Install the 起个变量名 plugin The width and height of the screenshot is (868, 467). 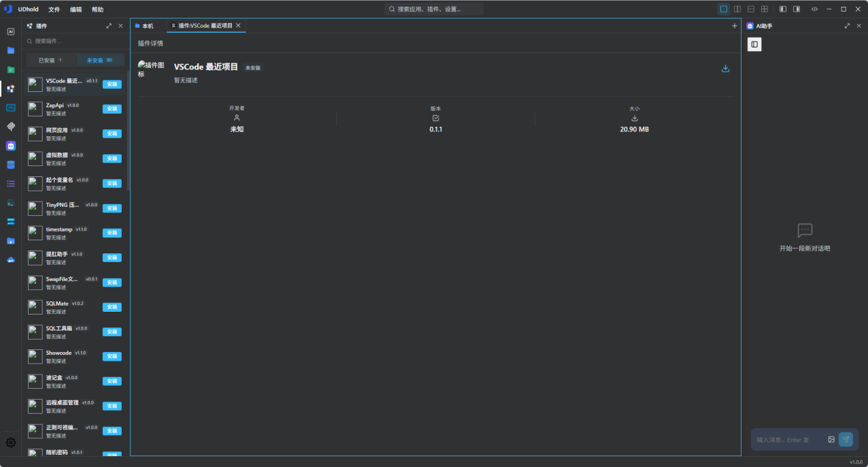(x=112, y=183)
